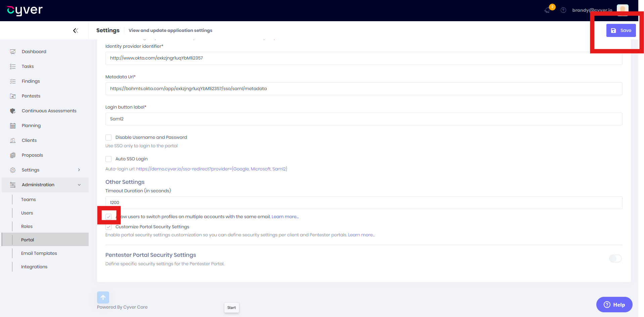This screenshot has width=644, height=317.
Task: Enable Disable Username and Password checkbox
Action: point(108,137)
